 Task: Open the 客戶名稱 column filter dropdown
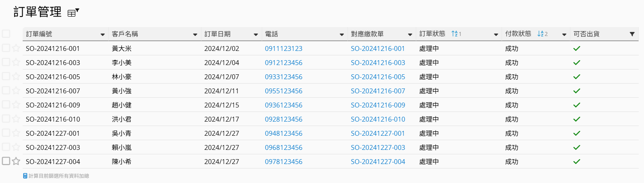tap(195, 35)
